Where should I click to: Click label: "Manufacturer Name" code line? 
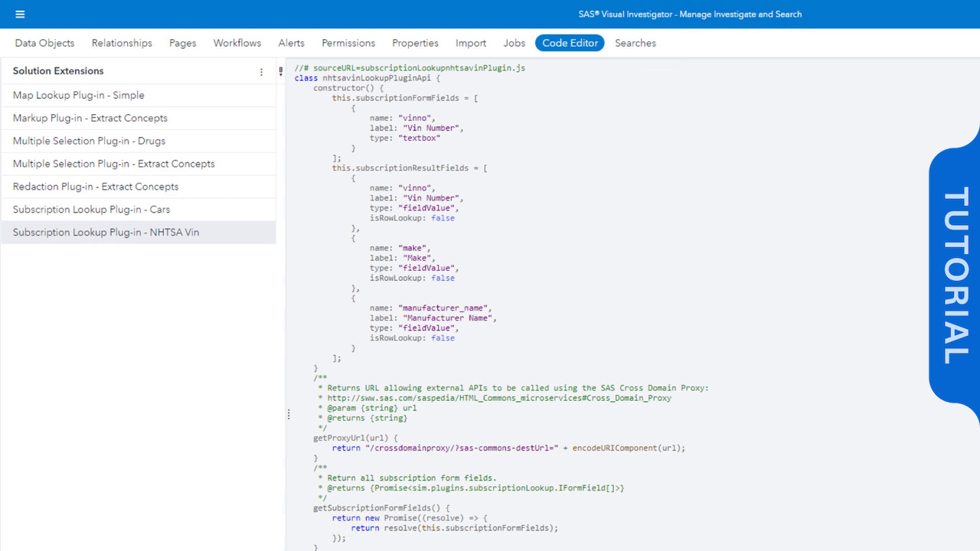coord(433,318)
